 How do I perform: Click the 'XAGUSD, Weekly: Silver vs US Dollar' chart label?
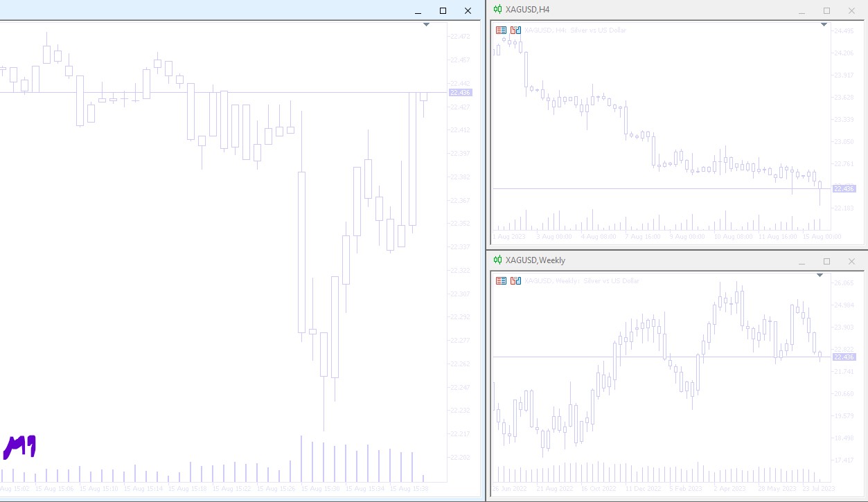tap(582, 280)
